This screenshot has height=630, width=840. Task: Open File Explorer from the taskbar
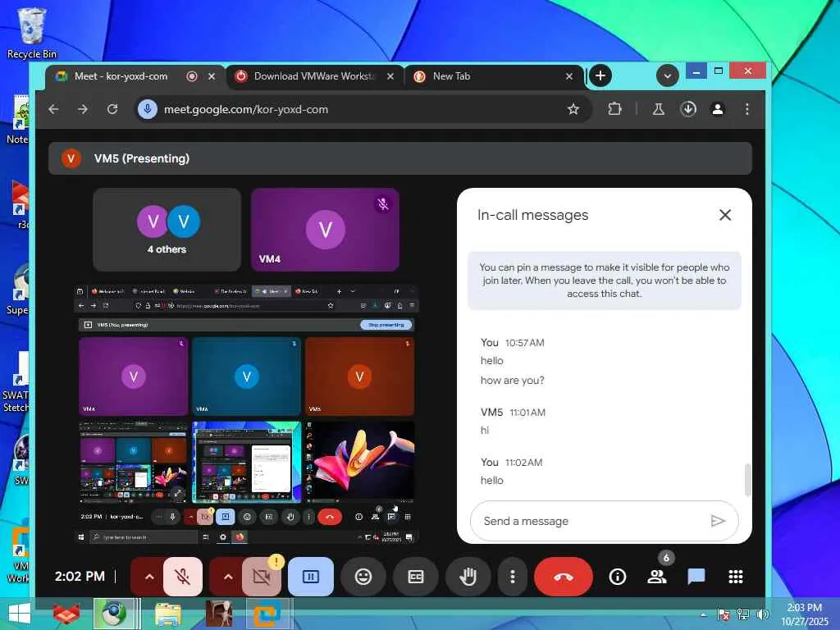coord(167,614)
